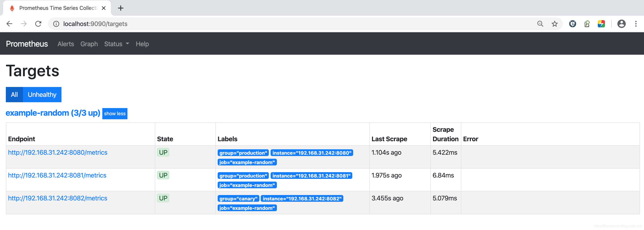The image size is (644, 230).
Task: Click the group="production" label in 8080 row
Action: click(243, 153)
